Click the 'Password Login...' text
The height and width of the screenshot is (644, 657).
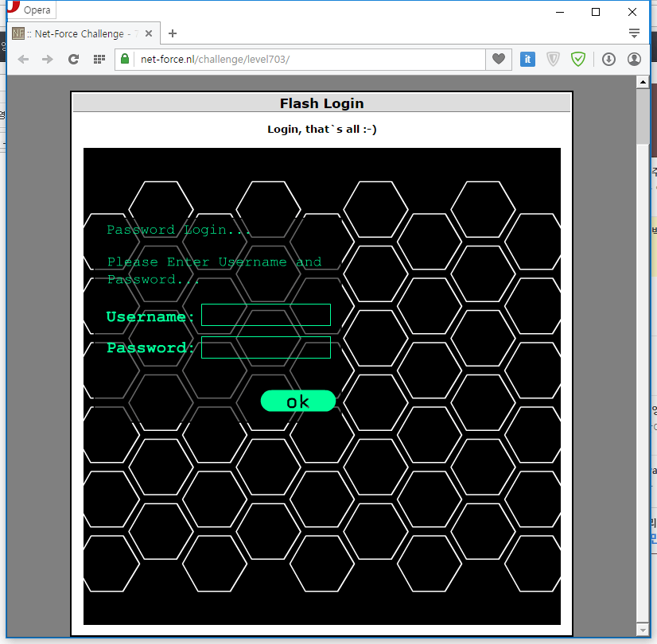pos(178,230)
